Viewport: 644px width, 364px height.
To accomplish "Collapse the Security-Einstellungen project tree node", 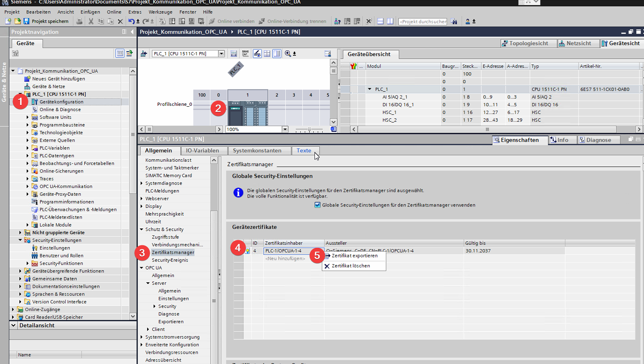I will 20,240.
